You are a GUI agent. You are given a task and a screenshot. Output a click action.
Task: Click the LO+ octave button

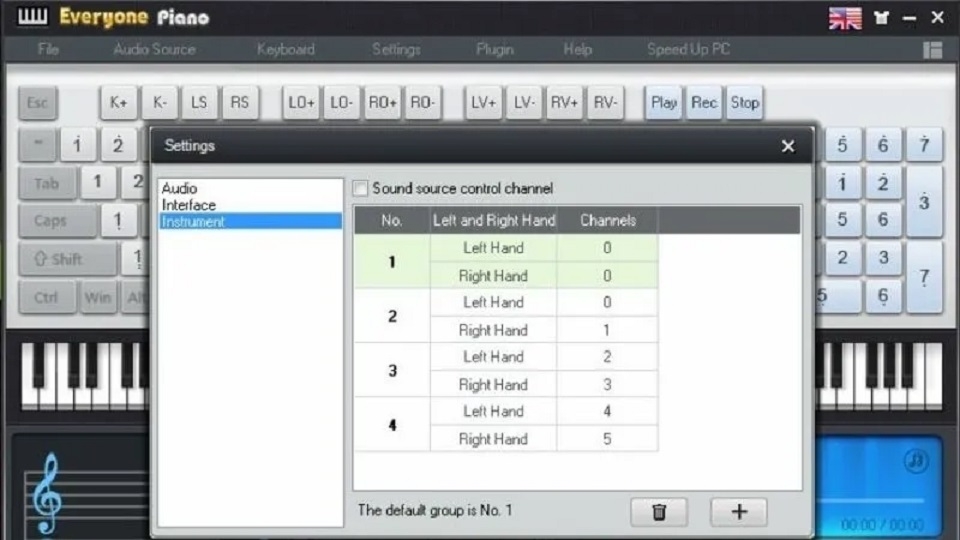point(301,102)
